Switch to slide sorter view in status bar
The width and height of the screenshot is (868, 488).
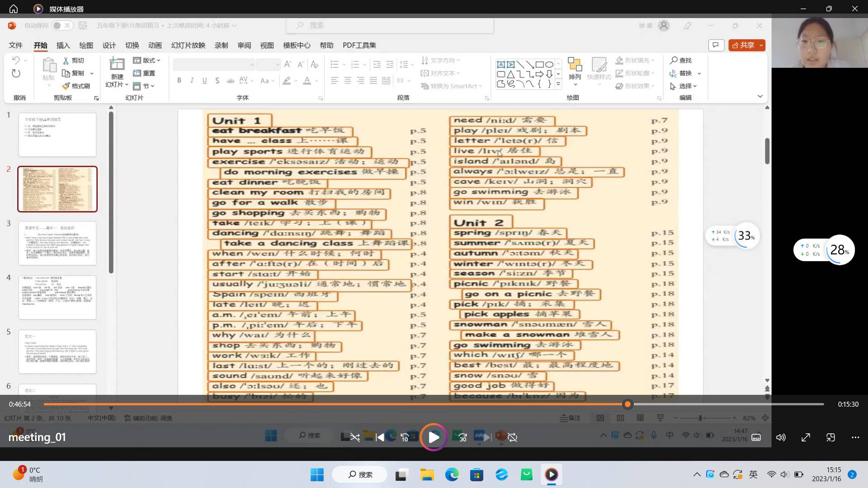620,418
